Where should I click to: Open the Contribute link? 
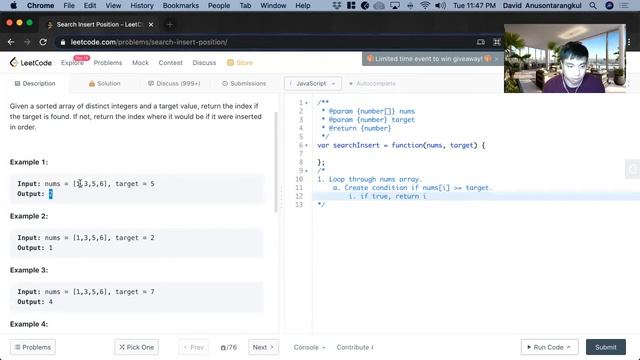coord(355,347)
